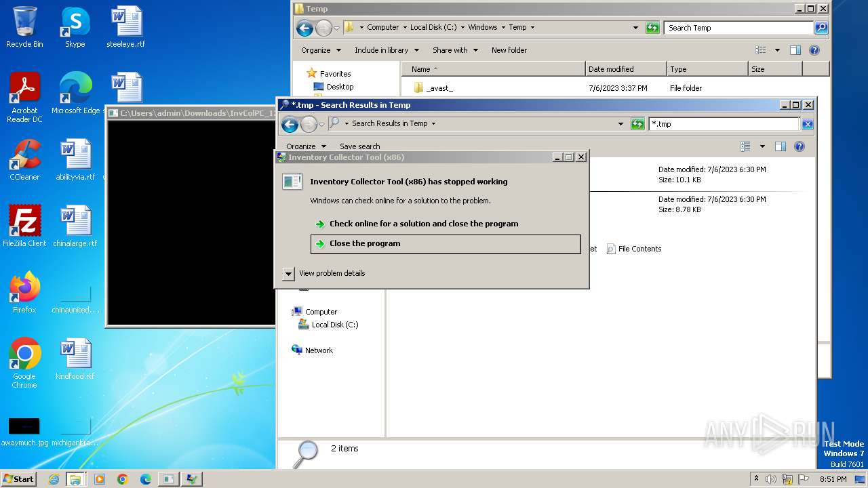Image resolution: width=868 pixels, height=488 pixels.
Task: Launch Firefox from the desktop
Action: pos(24,293)
